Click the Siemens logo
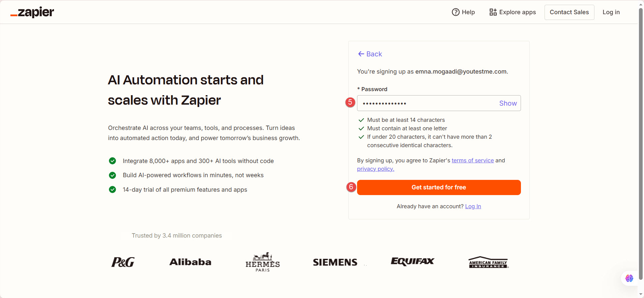 (335, 262)
